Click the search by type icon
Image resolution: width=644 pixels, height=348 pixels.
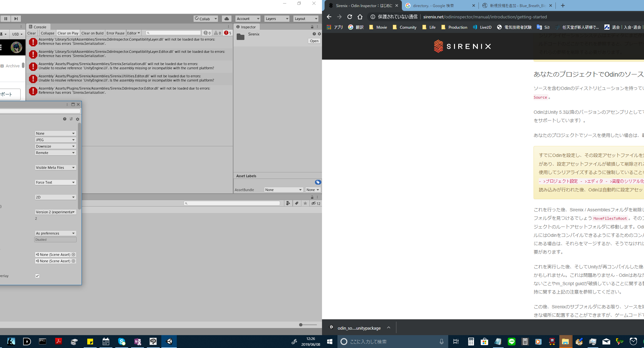tap(288, 203)
